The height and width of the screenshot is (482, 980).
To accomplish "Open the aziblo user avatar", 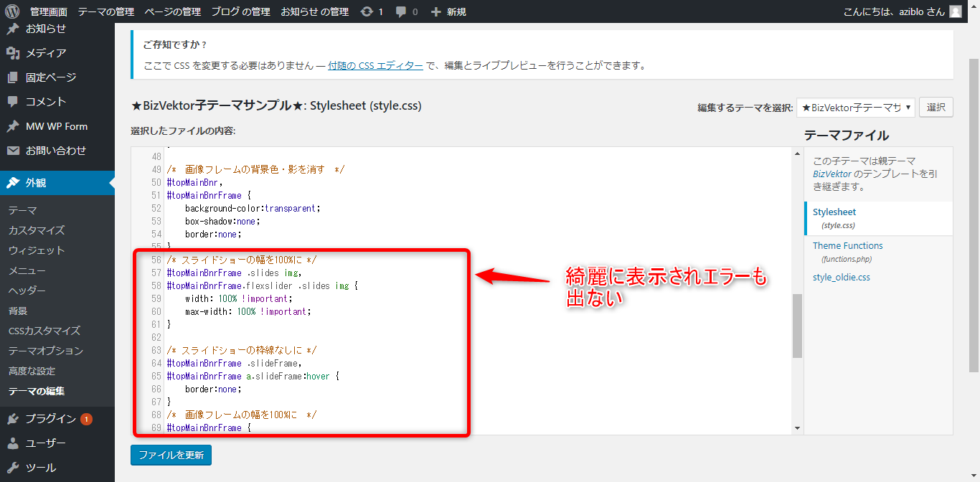I will 955,11.
